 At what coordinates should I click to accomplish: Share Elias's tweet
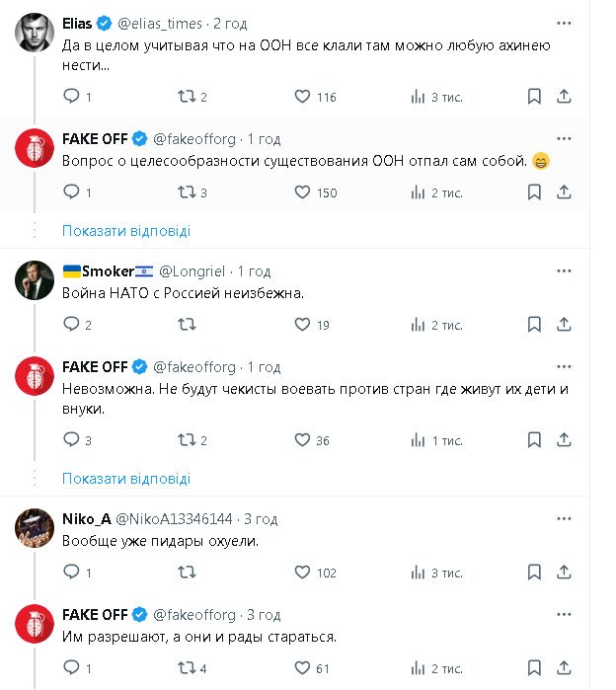pyautogui.click(x=565, y=97)
